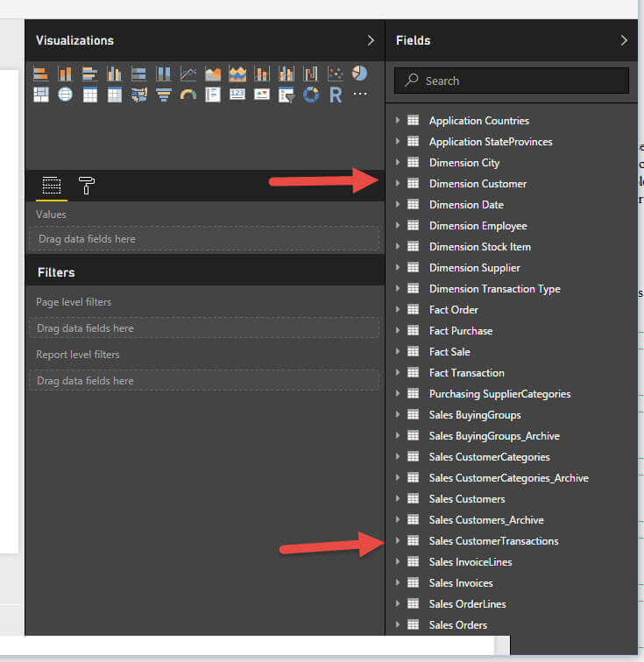Select the Fact Order table name
The height and width of the screenshot is (662, 644).
tap(453, 310)
